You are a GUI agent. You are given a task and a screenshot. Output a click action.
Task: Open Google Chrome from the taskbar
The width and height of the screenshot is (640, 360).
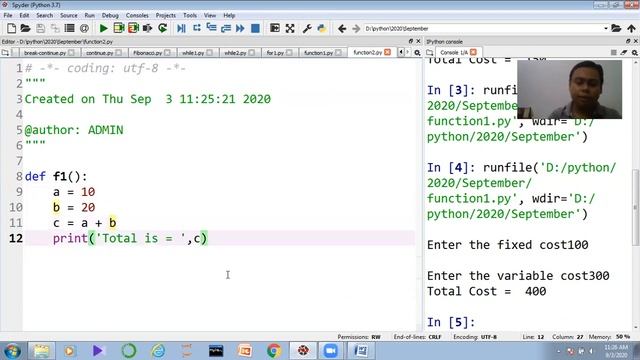[274, 351]
